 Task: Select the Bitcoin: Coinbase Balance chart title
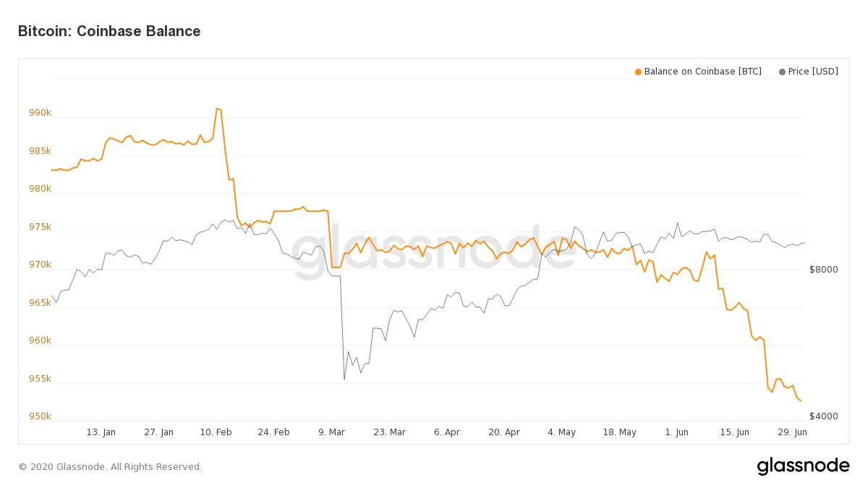click(x=109, y=31)
